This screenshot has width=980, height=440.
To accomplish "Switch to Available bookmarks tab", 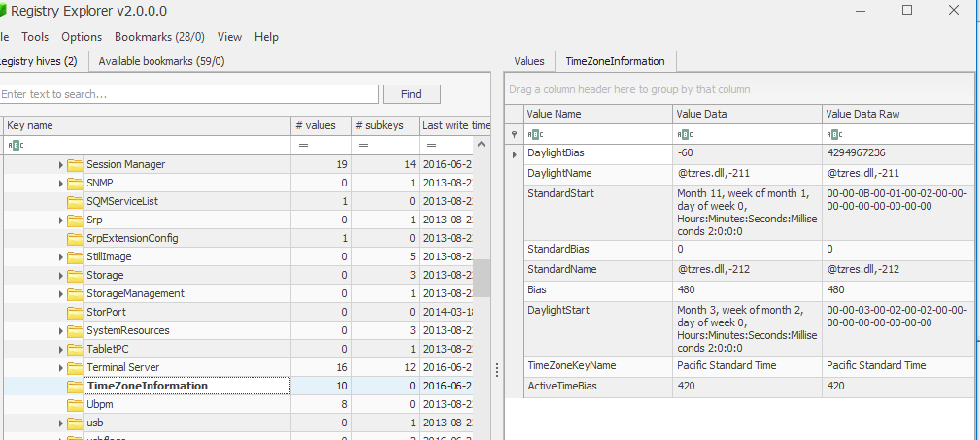I will 161,61.
